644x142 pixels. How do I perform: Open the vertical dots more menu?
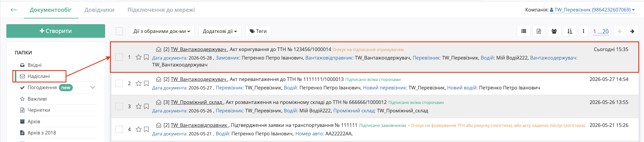point(583,31)
